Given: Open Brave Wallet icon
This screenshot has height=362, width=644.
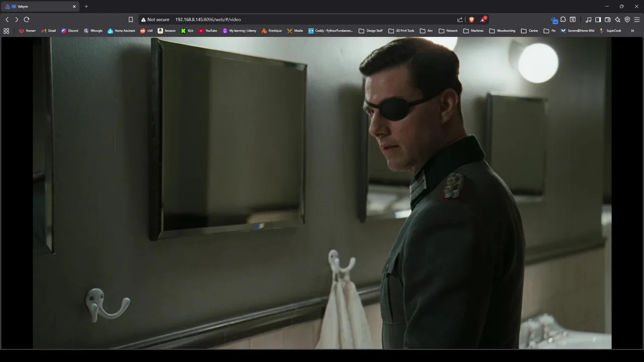Looking at the screenshot, I should [x=608, y=20].
